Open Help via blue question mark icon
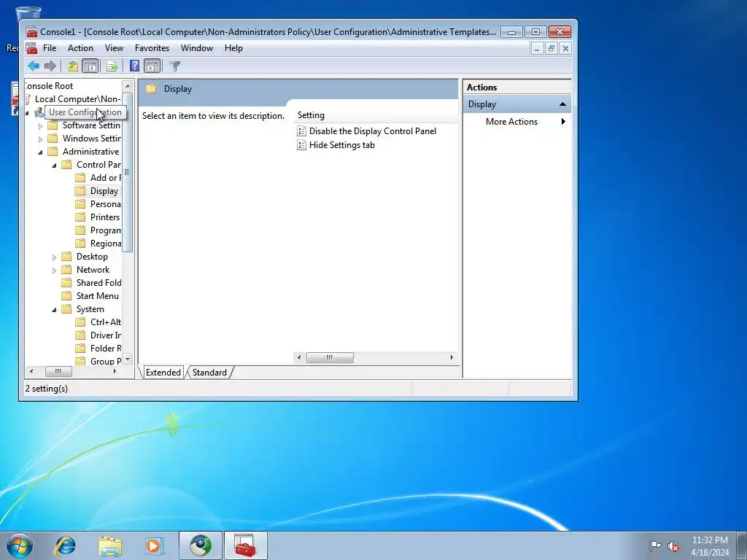The width and height of the screenshot is (747, 560). pyautogui.click(x=135, y=66)
